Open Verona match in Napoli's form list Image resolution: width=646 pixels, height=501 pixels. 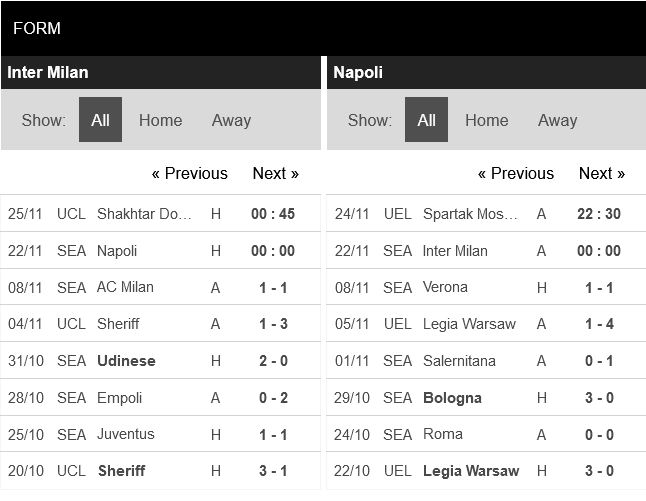[x=445, y=287]
